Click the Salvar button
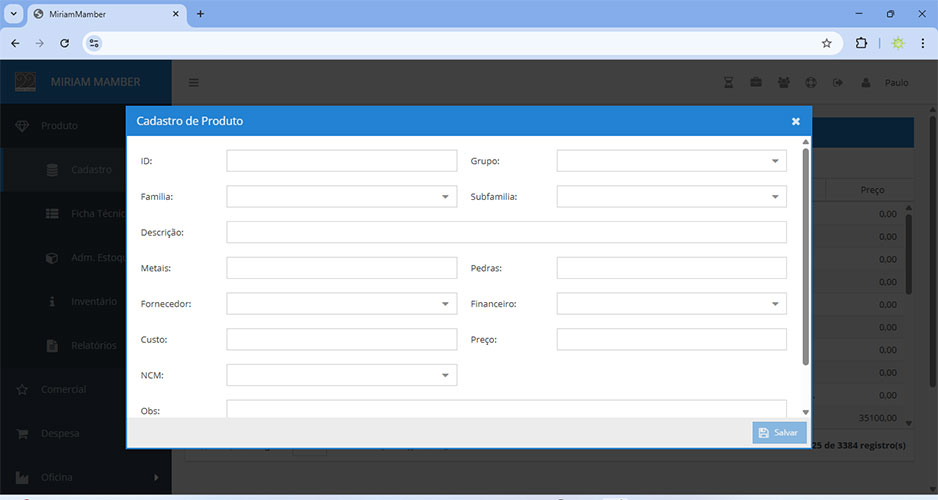The width and height of the screenshot is (938, 500). tap(779, 432)
